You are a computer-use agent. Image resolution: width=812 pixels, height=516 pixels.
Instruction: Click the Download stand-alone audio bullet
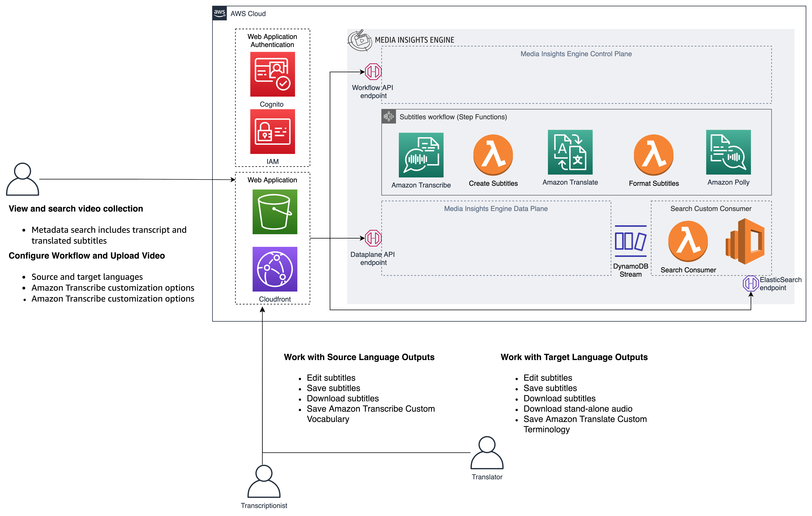pos(578,409)
